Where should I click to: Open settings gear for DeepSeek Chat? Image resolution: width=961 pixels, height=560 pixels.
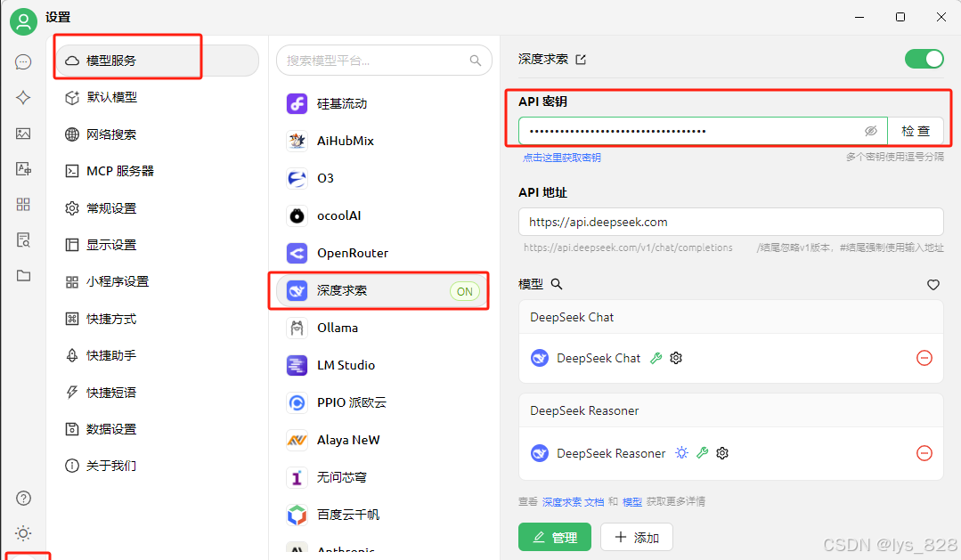pyautogui.click(x=676, y=358)
